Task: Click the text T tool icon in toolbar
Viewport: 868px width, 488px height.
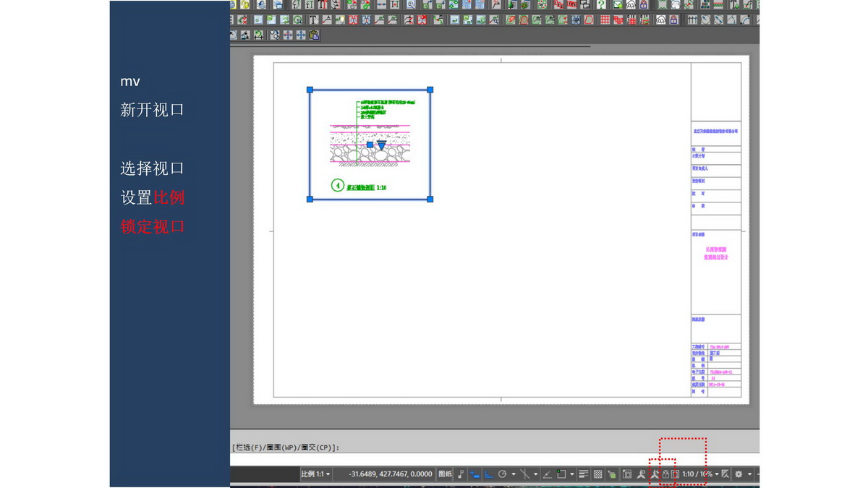Action: 314,20
